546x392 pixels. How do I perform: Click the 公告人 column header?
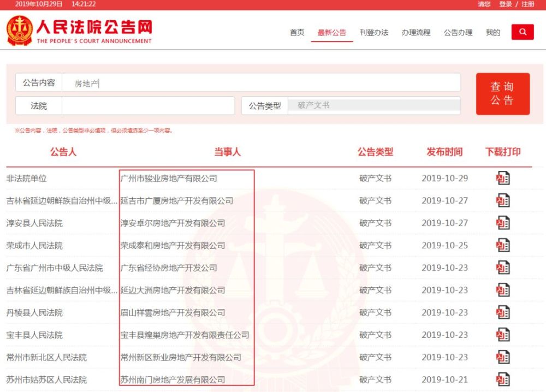(x=63, y=152)
